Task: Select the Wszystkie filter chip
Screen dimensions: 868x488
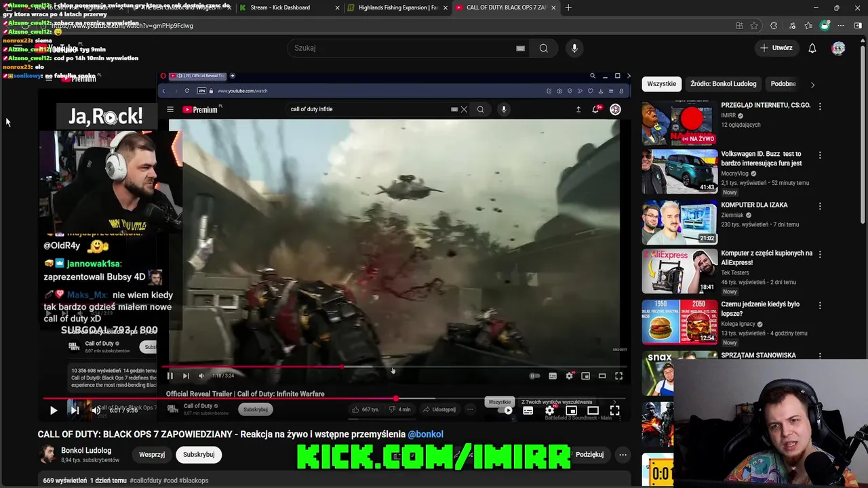Action: pyautogui.click(x=661, y=84)
